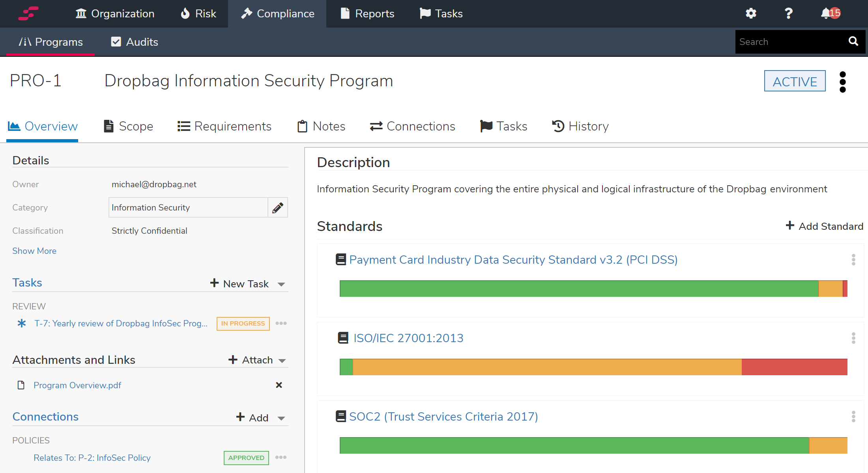Open program three-dot kebab menu
The height and width of the screenshot is (473, 868).
[x=842, y=82]
